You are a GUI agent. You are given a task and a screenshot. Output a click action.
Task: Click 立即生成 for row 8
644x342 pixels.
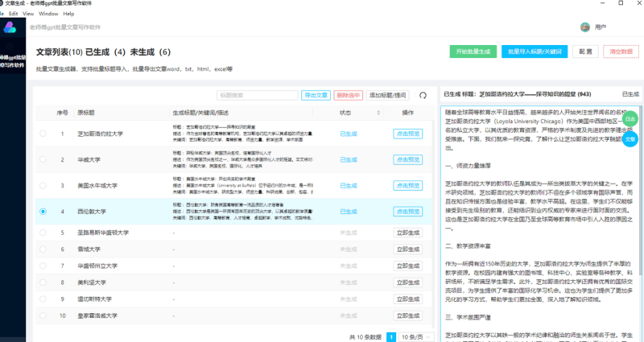pos(408,282)
